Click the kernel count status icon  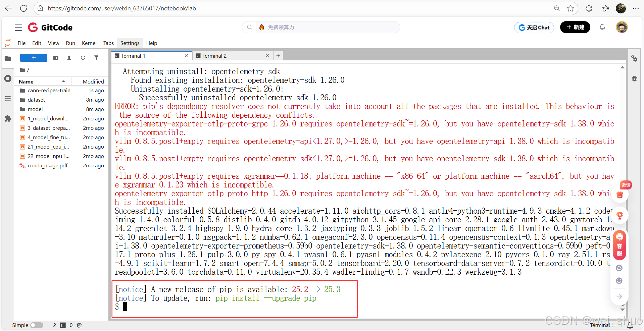pyautogui.click(x=79, y=325)
